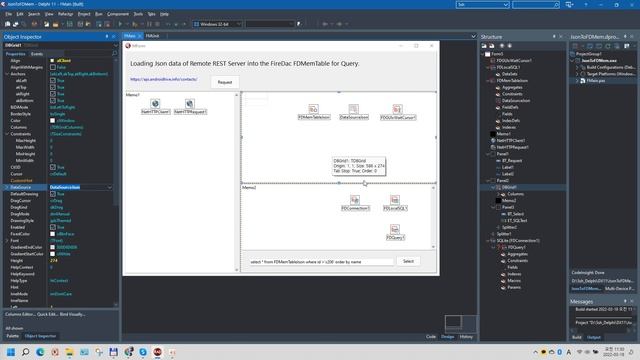Click the Color property clWindow swatch
The image size is (640, 360).
[x=53, y=120]
